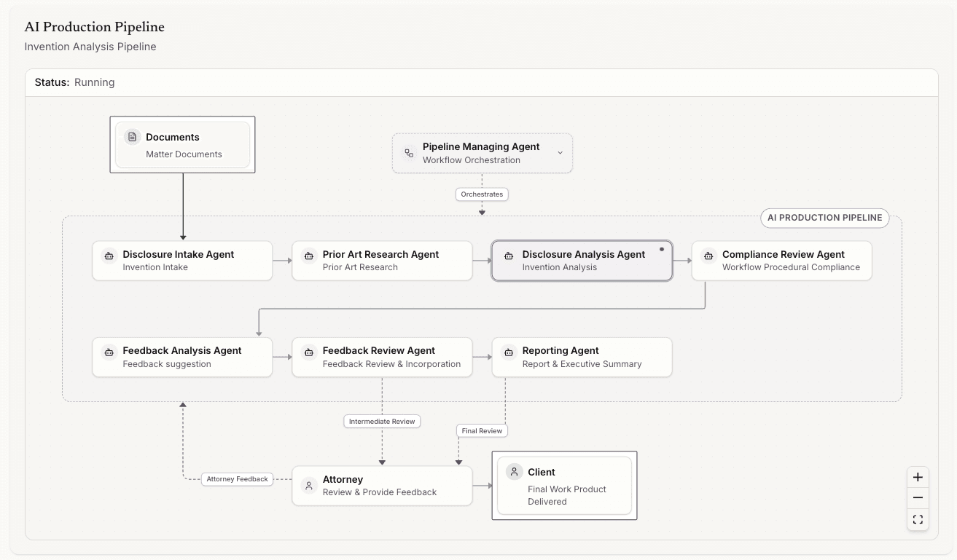Viewport: 957px width, 560px height.
Task: Click the AI Production Pipeline page title
Action: pos(95,27)
